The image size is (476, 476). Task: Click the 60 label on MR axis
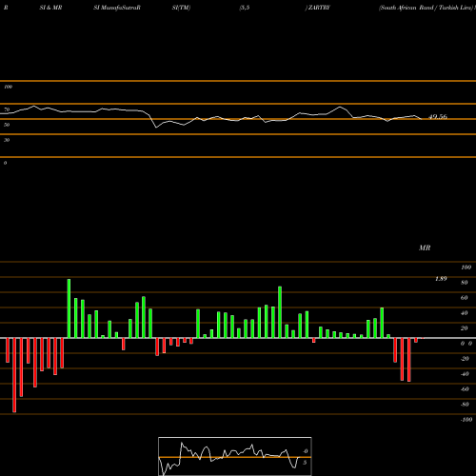[465, 298]
